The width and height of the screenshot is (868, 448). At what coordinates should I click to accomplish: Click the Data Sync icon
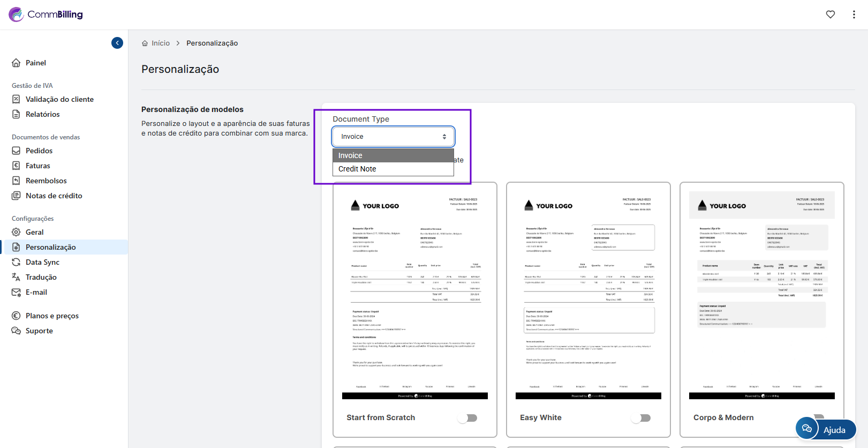[17, 262]
